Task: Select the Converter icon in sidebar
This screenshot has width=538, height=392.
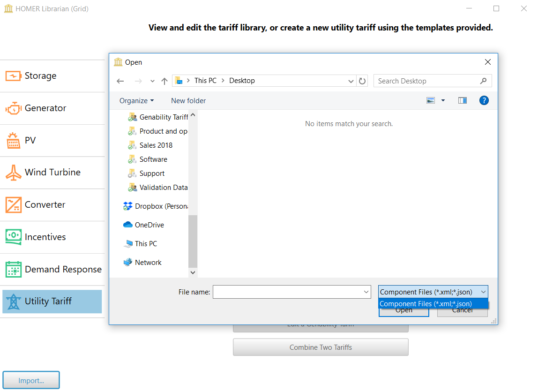Action: (13, 205)
